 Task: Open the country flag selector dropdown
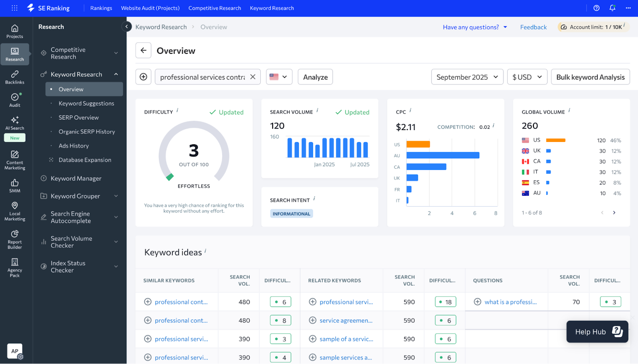click(x=279, y=77)
